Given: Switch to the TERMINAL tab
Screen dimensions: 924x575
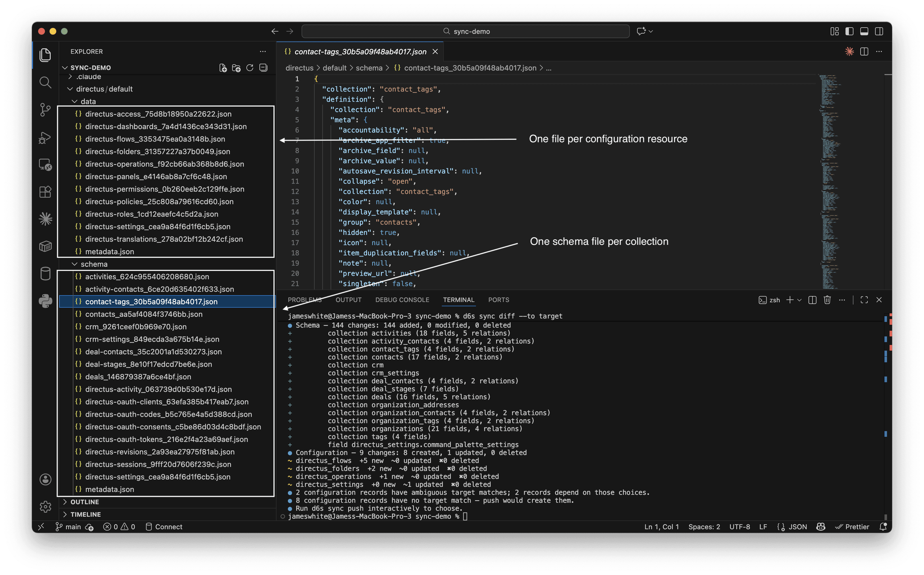Looking at the screenshot, I should (x=458, y=300).
